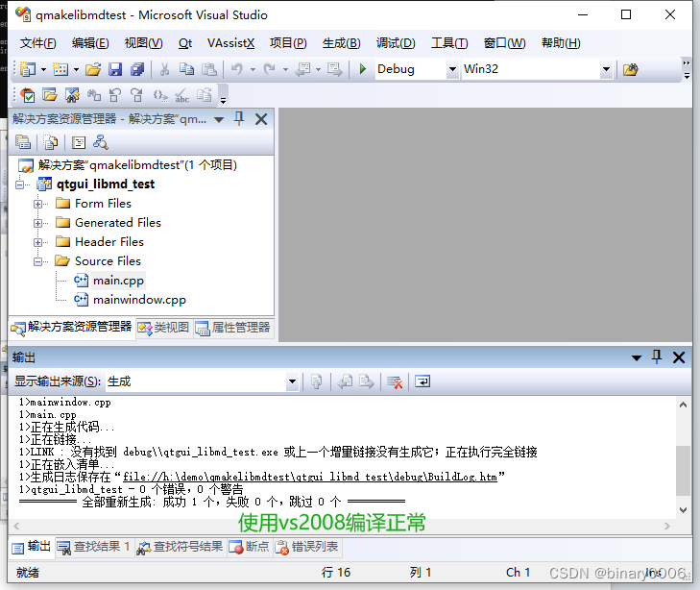This screenshot has height=590, width=700.
Task: Open the 生成(B) build menu
Action: pyautogui.click(x=342, y=43)
